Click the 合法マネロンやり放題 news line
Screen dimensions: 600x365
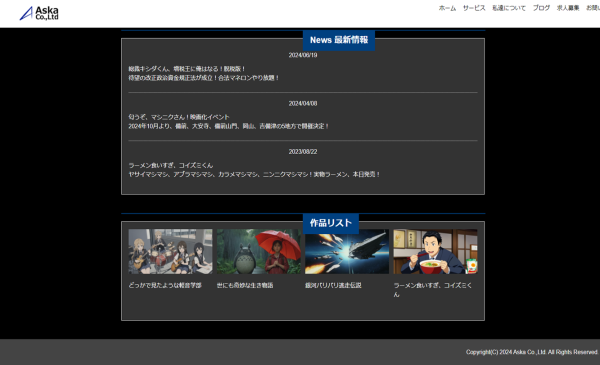coord(204,78)
